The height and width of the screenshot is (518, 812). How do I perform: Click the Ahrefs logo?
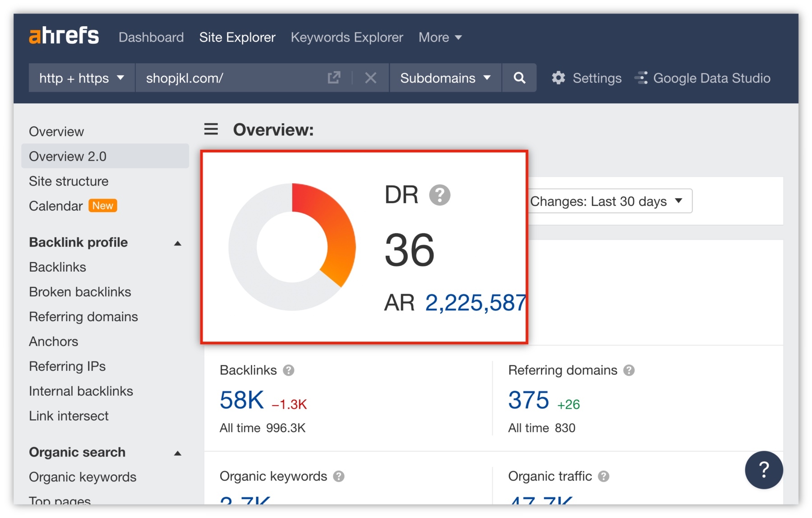(x=64, y=36)
